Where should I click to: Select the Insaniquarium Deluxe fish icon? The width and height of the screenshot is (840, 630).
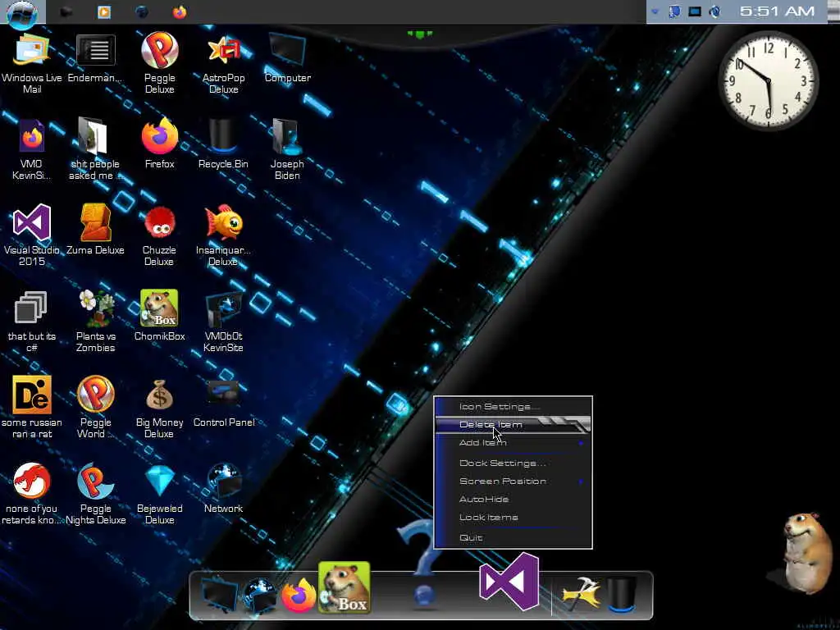pyautogui.click(x=223, y=235)
